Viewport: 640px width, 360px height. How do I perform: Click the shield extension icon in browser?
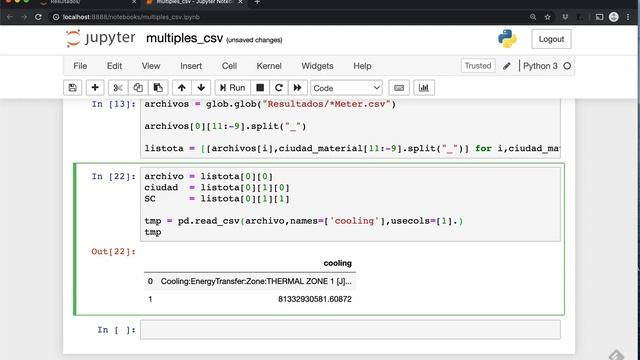pyautogui.click(x=565, y=17)
